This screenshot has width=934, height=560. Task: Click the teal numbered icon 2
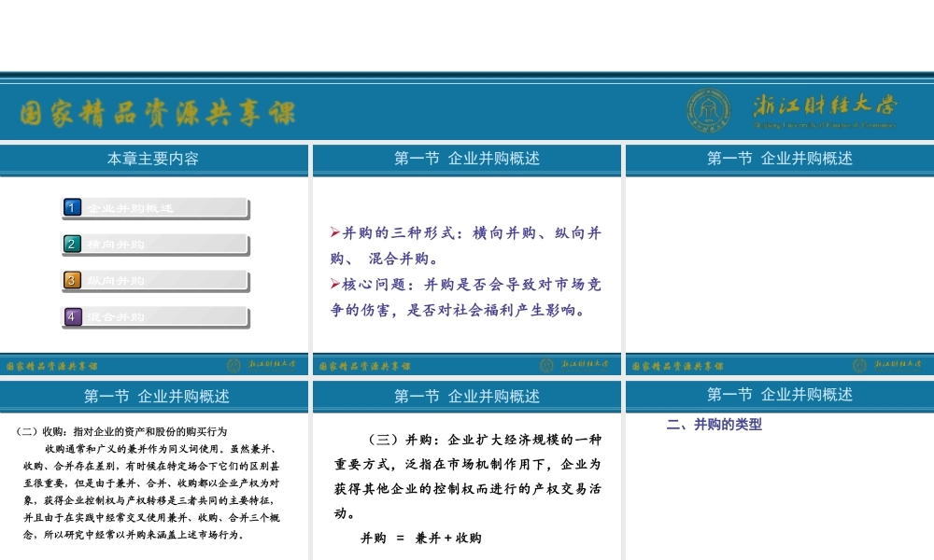pos(72,244)
